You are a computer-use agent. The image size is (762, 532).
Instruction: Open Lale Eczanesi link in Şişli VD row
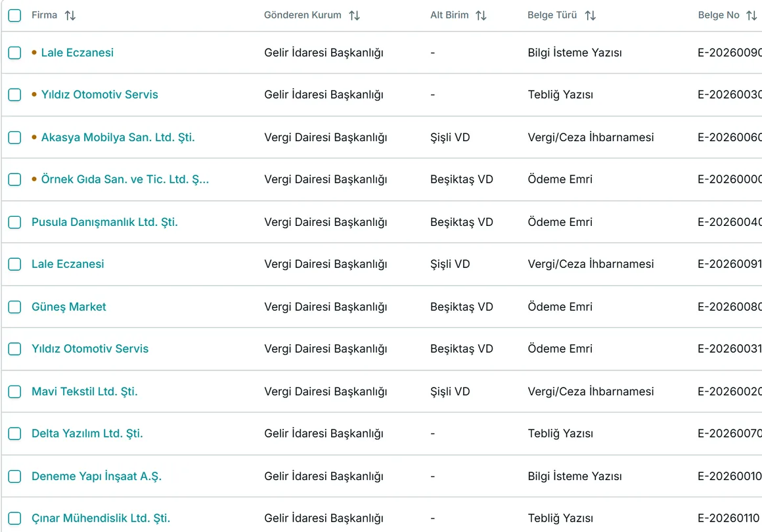pos(68,264)
